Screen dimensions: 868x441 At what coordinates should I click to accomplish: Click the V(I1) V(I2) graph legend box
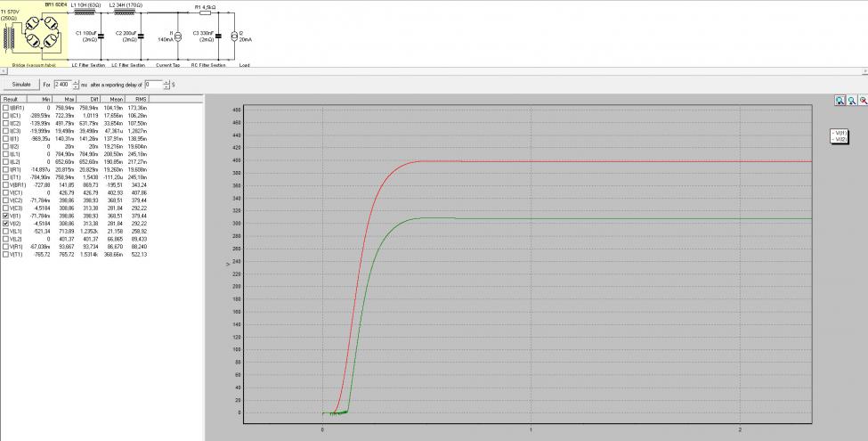(840, 136)
